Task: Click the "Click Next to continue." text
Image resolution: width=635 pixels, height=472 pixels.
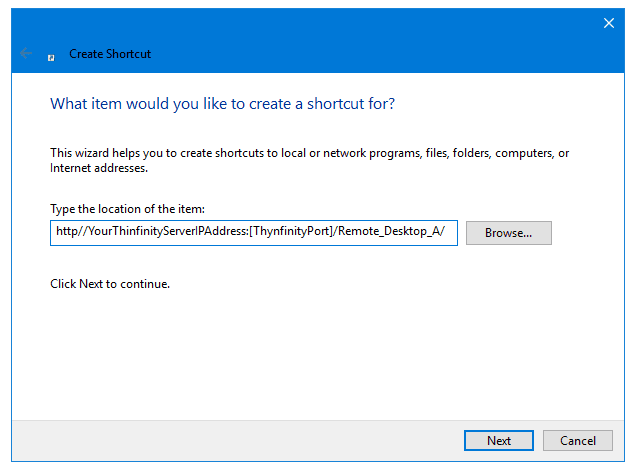Action: [110, 284]
